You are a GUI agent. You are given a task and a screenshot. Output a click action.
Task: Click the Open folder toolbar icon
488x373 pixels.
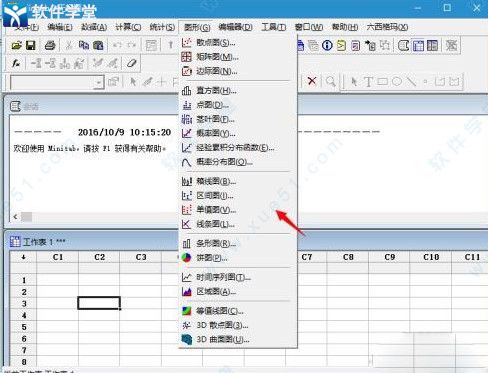coord(16,45)
